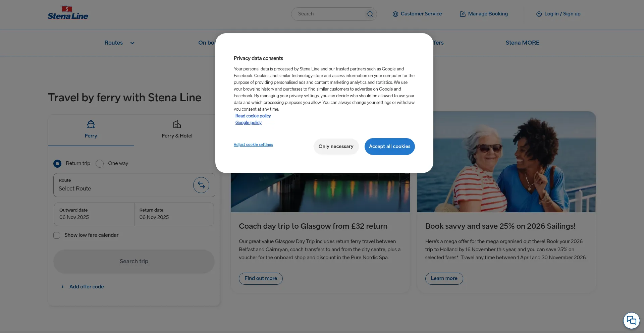This screenshot has width=644, height=333.
Task: Select the Return trip radio button
Action: pos(57,164)
